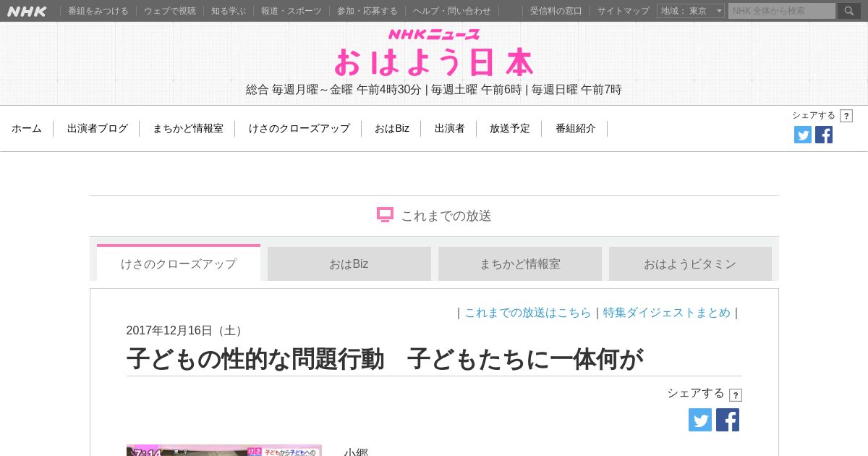Click the monitor icon beside これまでの放送
The width and height of the screenshot is (868, 456).
click(385, 215)
